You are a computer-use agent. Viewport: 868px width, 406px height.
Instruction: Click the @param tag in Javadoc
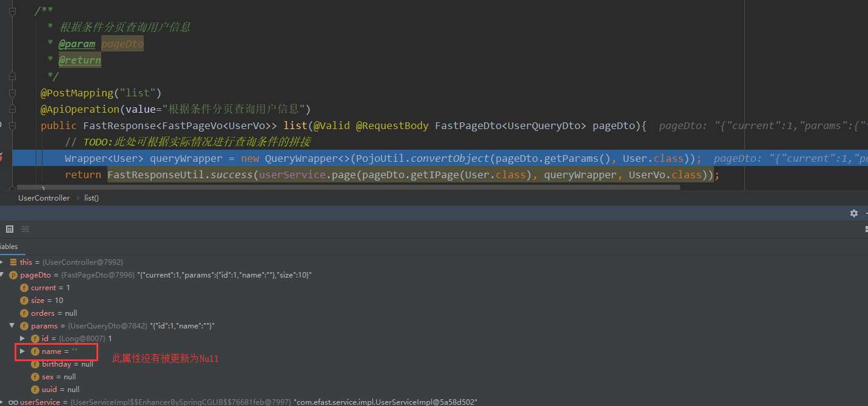77,44
